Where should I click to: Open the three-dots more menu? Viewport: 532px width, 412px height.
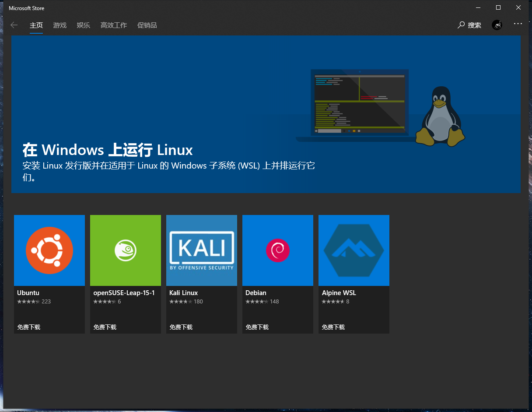pyautogui.click(x=518, y=24)
